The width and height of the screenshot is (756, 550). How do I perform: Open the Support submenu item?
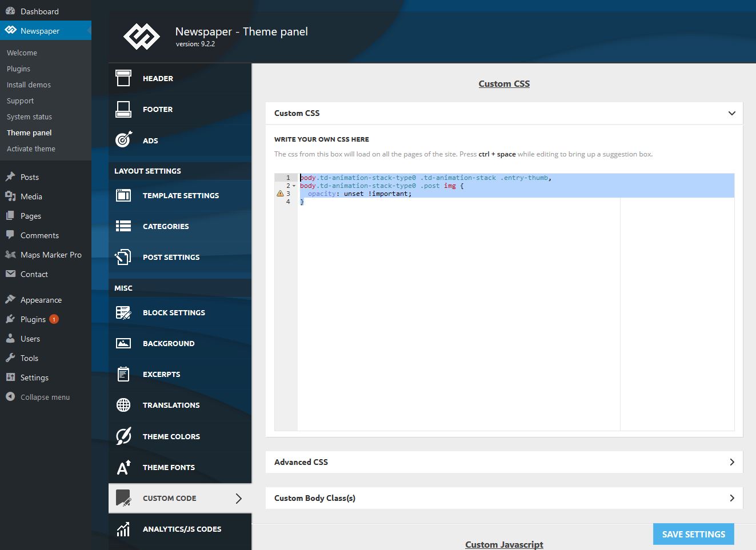coord(20,101)
